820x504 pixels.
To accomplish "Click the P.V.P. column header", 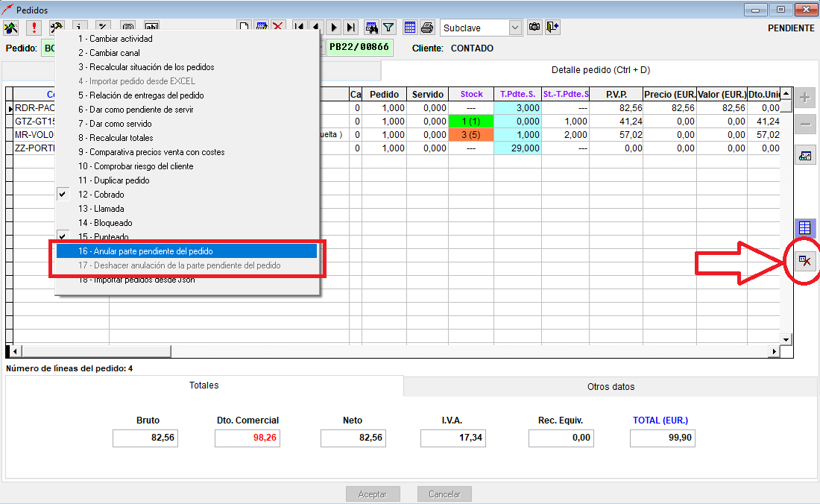I will pos(616,94).
